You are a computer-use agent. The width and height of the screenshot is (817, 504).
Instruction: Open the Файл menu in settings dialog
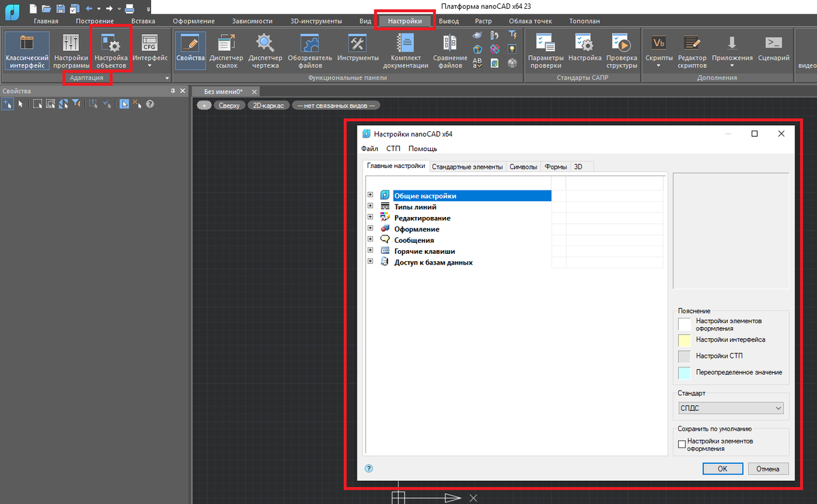[370, 148]
